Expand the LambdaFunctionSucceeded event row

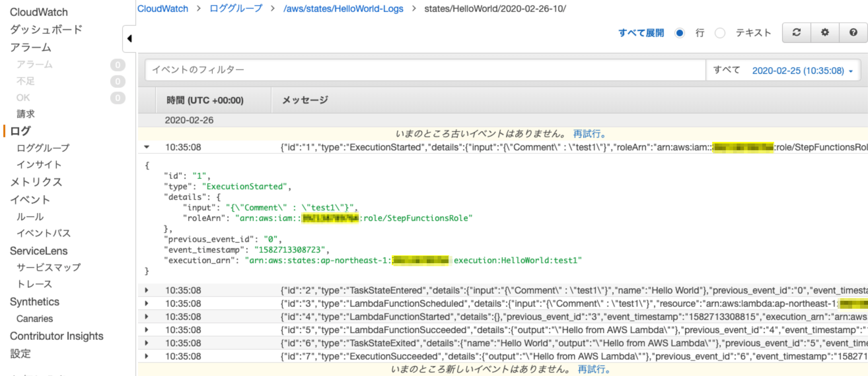click(x=146, y=329)
